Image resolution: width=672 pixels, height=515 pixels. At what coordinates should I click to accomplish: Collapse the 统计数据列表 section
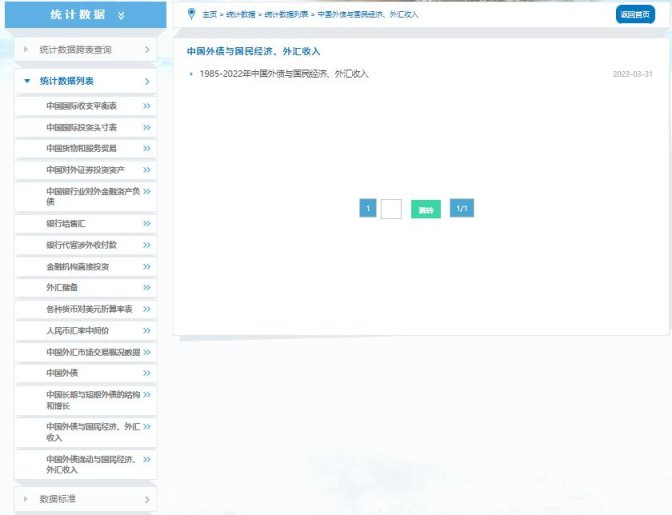(86, 81)
